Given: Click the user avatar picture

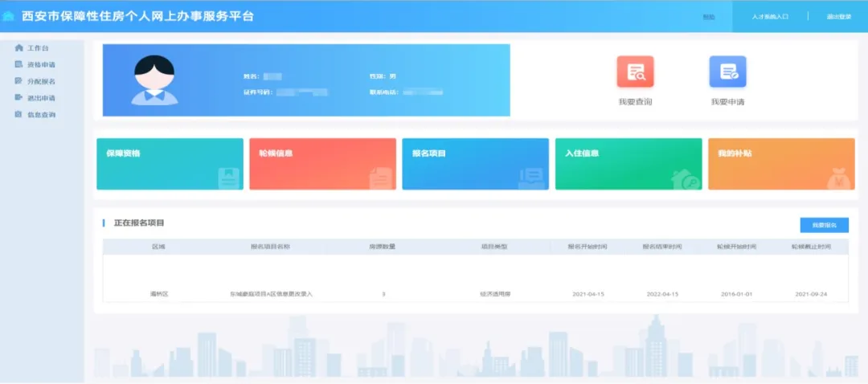Looking at the screenshot, I should point(154,80).
